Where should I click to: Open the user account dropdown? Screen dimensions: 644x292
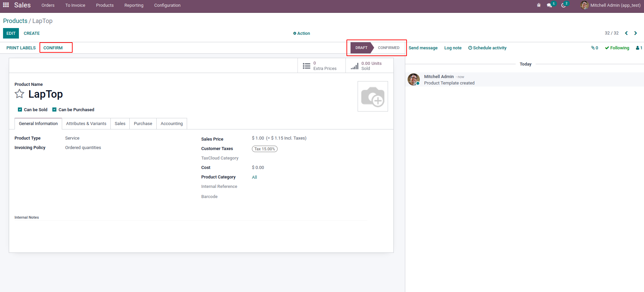click(x=611, y=5)
